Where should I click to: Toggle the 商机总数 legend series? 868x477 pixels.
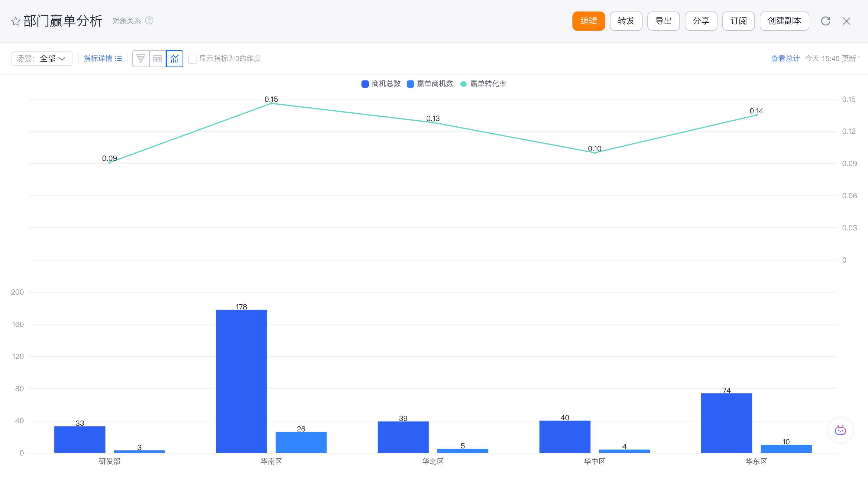pyautogui.click(x=381, y=84)
